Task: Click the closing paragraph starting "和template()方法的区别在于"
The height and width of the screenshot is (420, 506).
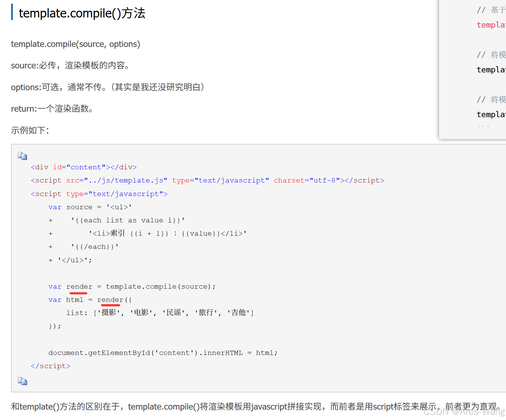Action: tap(256, 407)
